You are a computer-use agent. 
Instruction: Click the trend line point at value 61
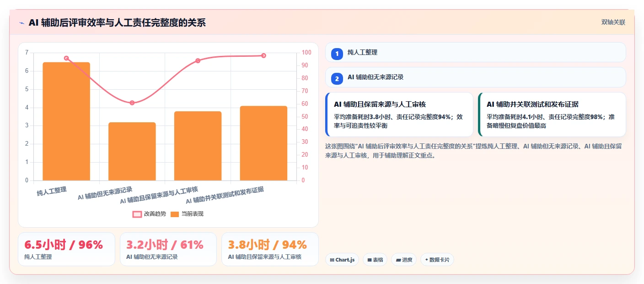point(132,103)
